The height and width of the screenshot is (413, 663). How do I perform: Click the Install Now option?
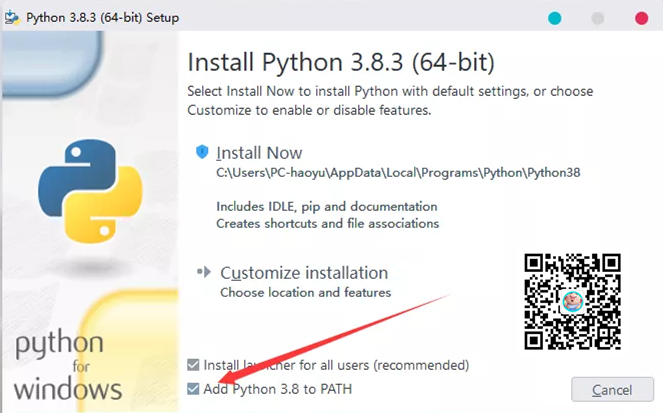259,153
